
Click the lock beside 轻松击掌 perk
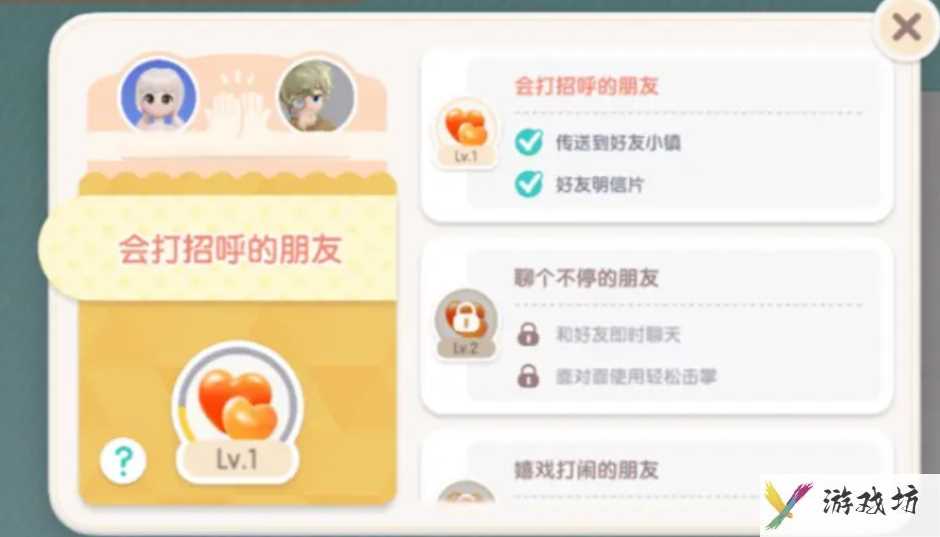pos(528,376)
